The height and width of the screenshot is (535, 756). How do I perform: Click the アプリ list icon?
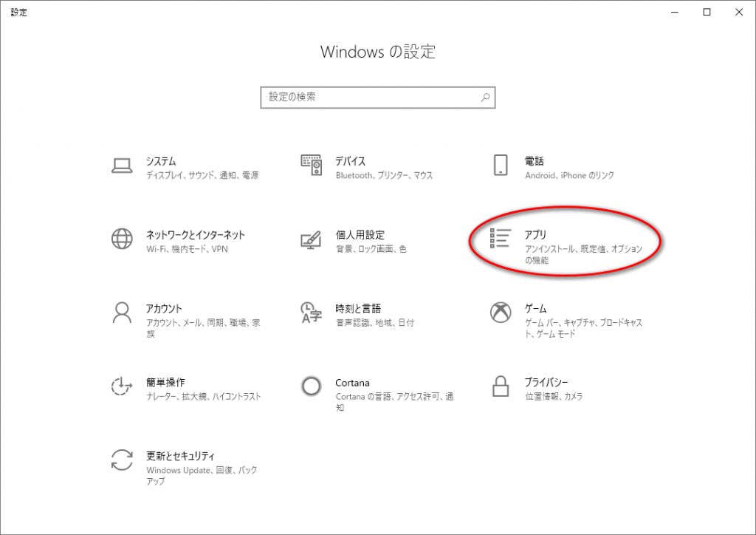(501, 239)
